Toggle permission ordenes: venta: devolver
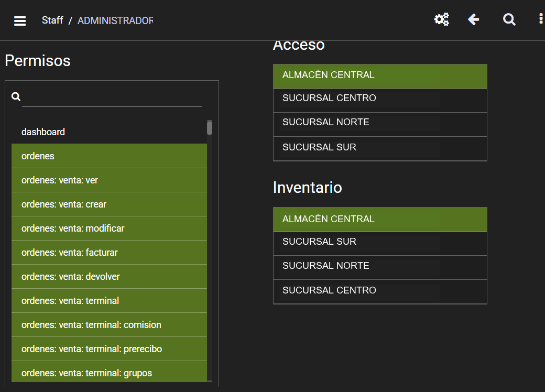This screenshot has width=545, height=392. (x=109, y=277)
